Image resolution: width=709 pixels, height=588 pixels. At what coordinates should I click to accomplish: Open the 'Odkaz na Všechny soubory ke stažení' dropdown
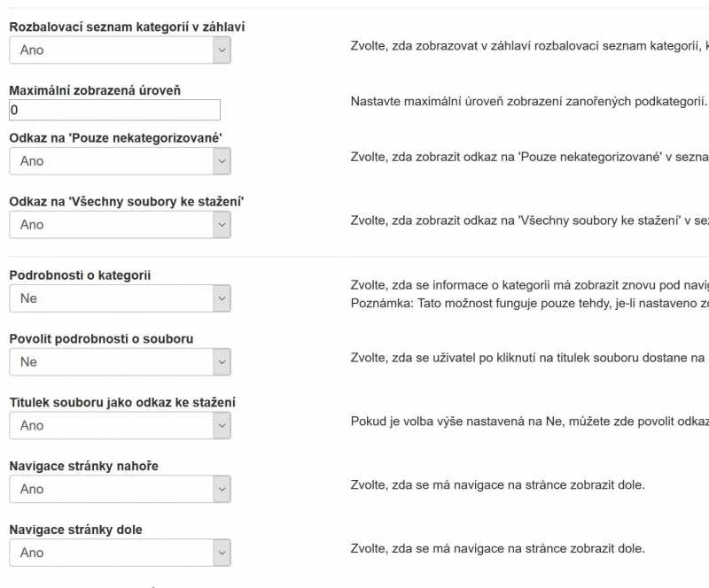point(120,225)
